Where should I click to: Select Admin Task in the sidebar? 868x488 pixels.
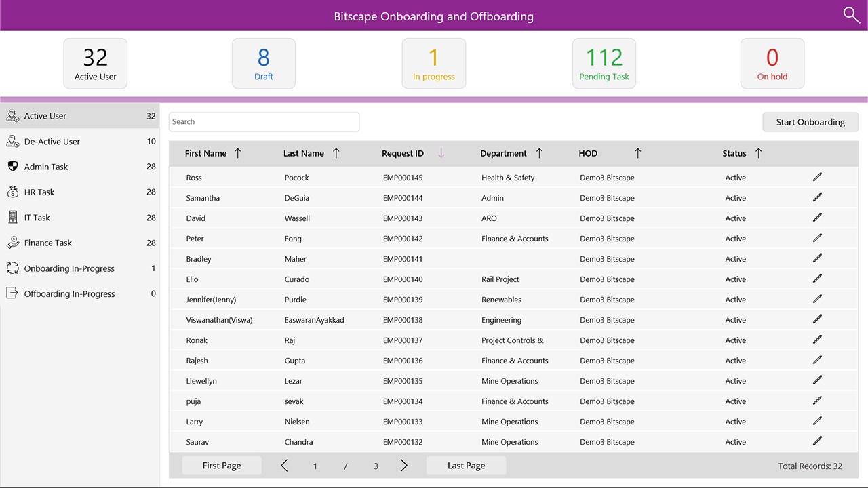click(x=80, y=167)
